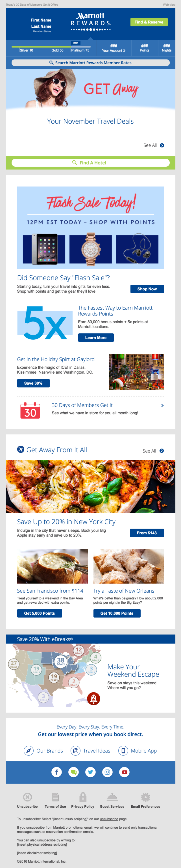Viewport: 181px width, 868px height.
Task: Expand See All arrow under November Travel Deals
Action: [162, 145]
